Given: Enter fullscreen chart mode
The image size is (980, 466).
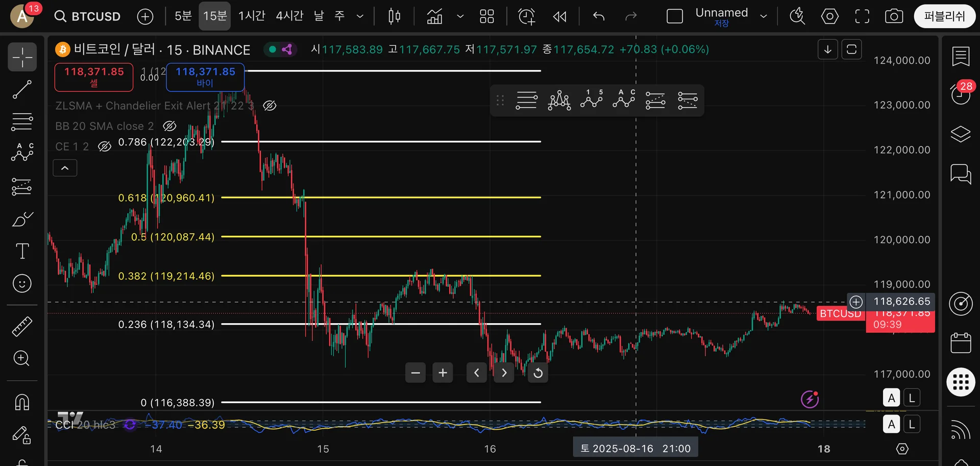Looking at the screenshot, I should tap(862, 16).
